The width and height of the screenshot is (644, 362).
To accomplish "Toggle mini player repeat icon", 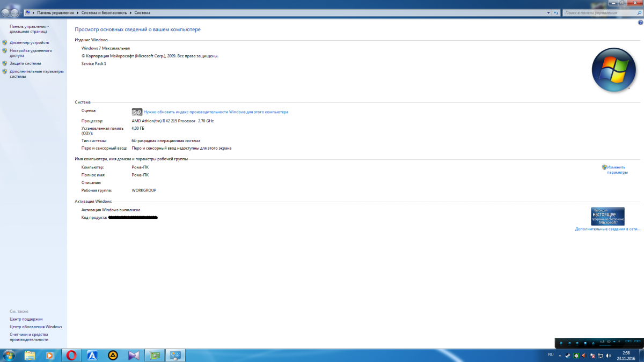I will (609, 342).
